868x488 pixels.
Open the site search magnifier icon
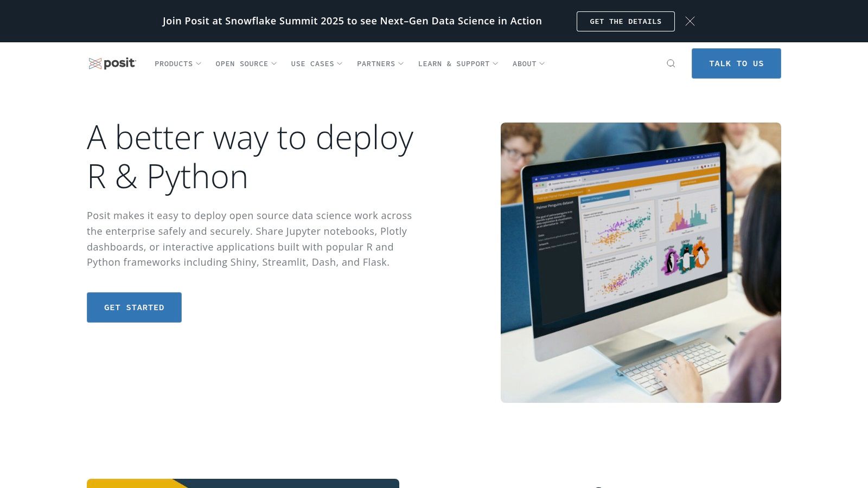coord(671,63)
